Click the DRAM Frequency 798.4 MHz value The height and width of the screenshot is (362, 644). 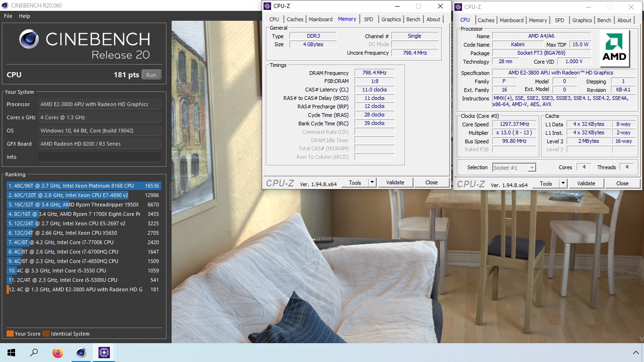374,73
